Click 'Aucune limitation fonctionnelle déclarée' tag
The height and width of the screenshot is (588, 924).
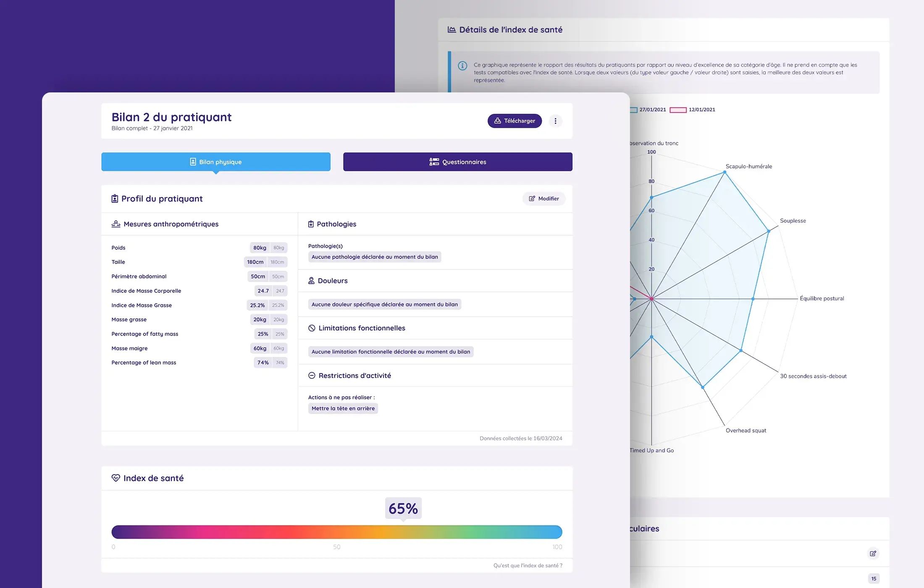(x=391, y=352)
